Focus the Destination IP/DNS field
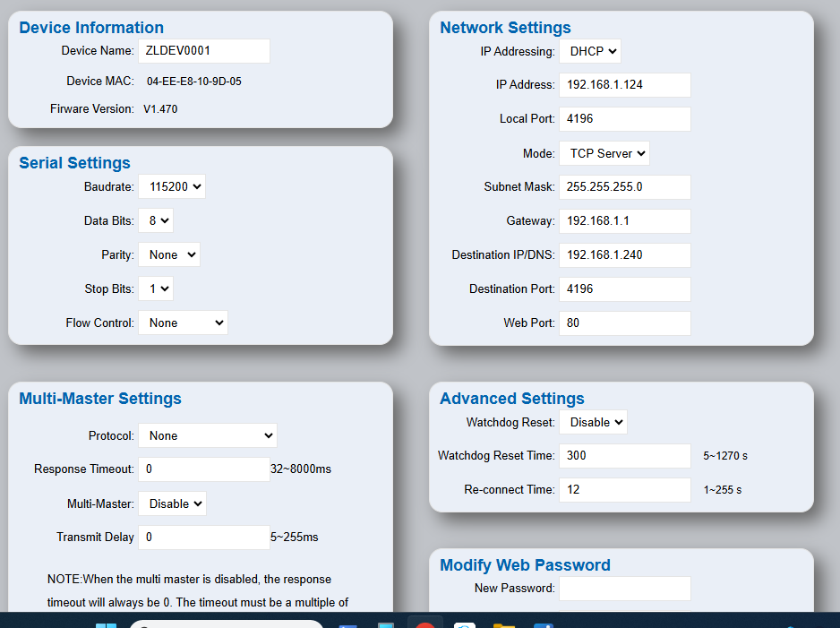This screenshot has height=628, width=840. 625,255
